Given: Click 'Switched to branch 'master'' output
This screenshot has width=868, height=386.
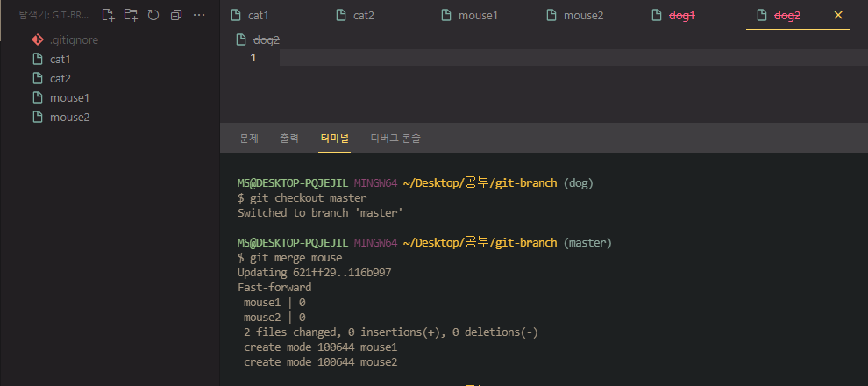Looking at the screenshot, I should coord(319,212).
